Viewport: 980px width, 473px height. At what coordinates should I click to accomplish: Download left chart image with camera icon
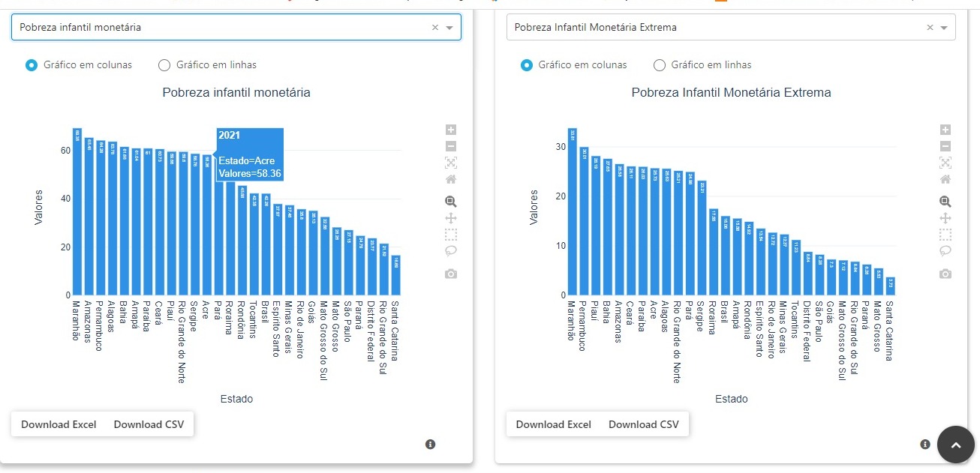[451, 274]
